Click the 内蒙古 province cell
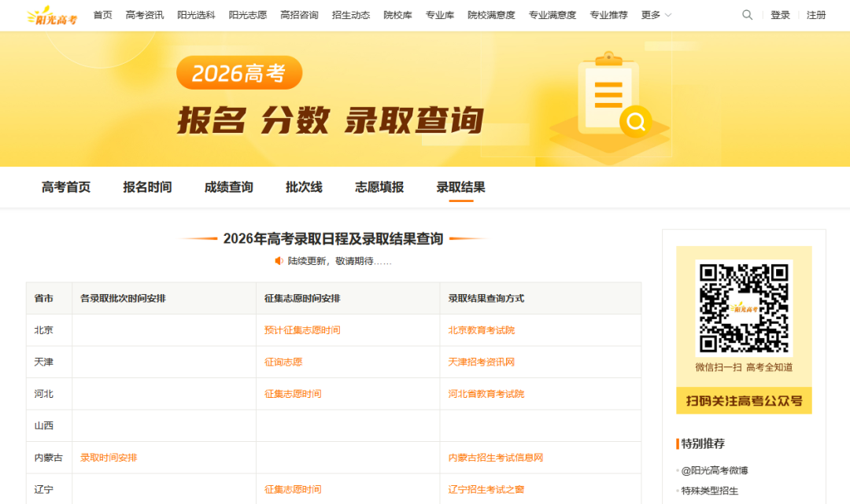The height and width of the screenshot is (504, 850). [48, 458]
